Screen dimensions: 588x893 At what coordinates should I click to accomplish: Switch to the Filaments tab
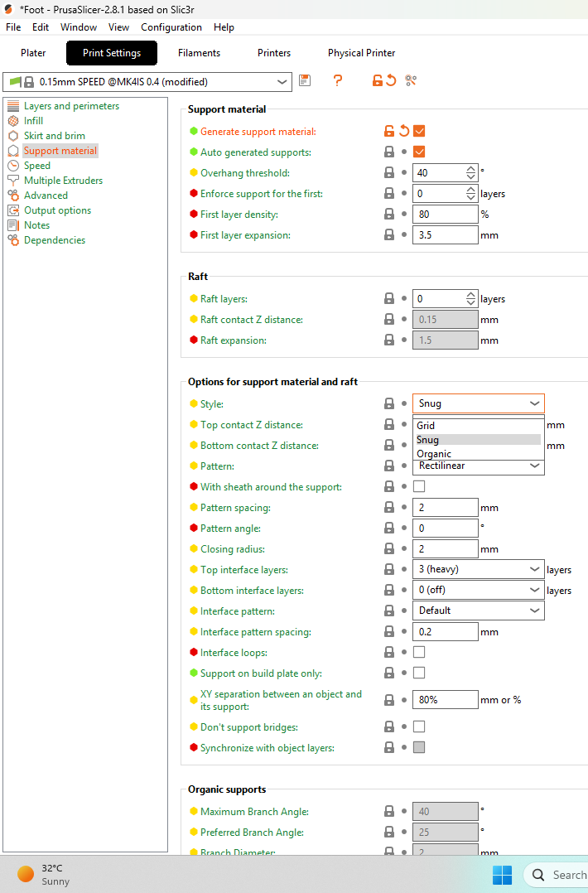pyautogui.click(x=200, y=53)
